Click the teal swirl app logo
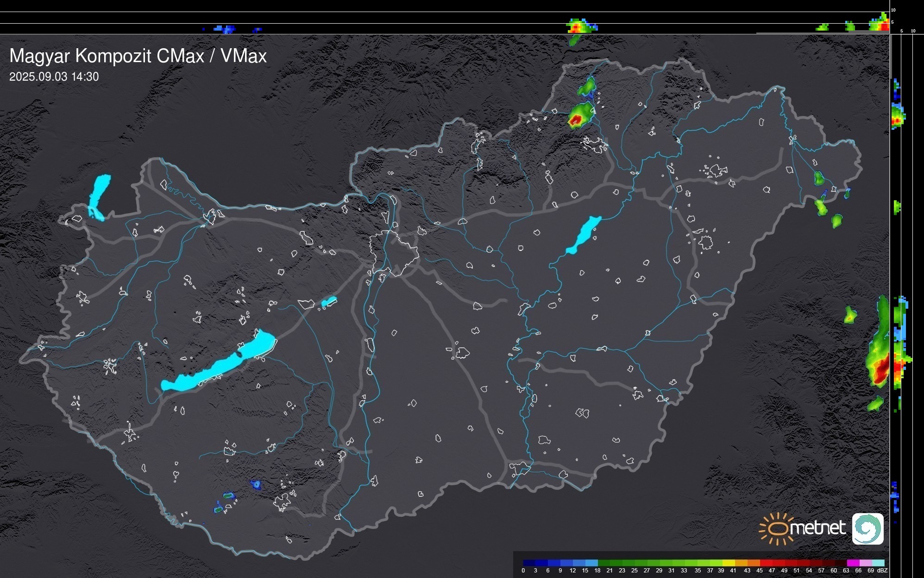The width and height of the screenshot is (924, 578). pyautogui.click(x=867, y=528)
